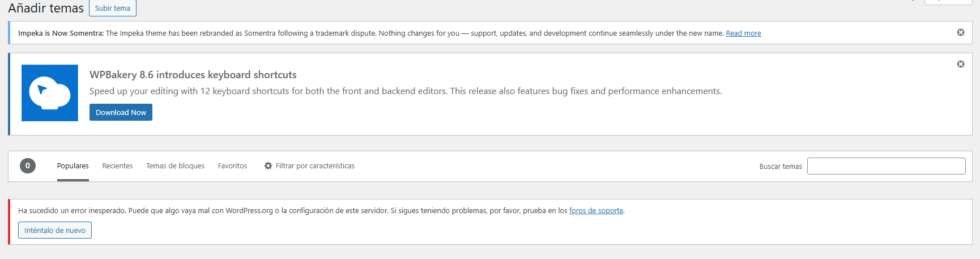Click the WPBakery cloud logo icon
This screenshot has width=980, height=259.
pyautogui.click(x=50, y=93)
